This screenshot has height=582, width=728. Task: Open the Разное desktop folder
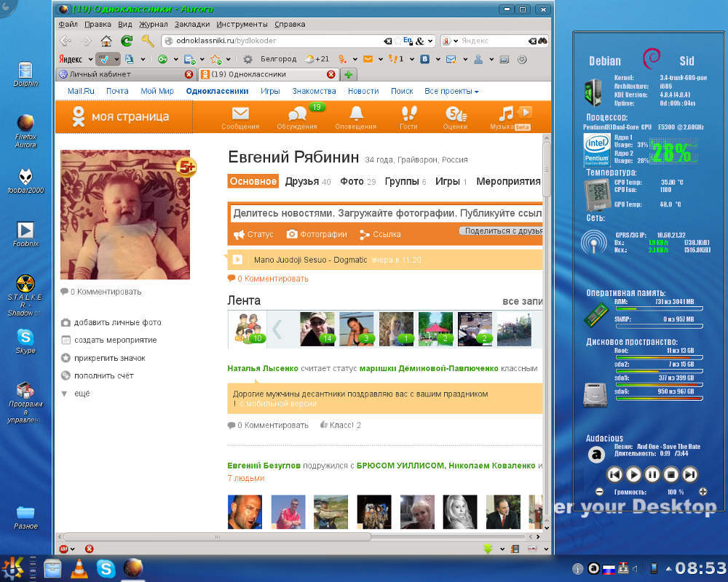[25, 517]
